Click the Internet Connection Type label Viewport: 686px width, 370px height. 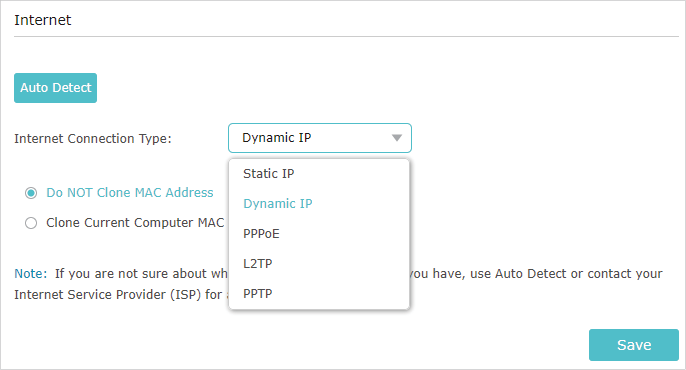coord(93,139)
